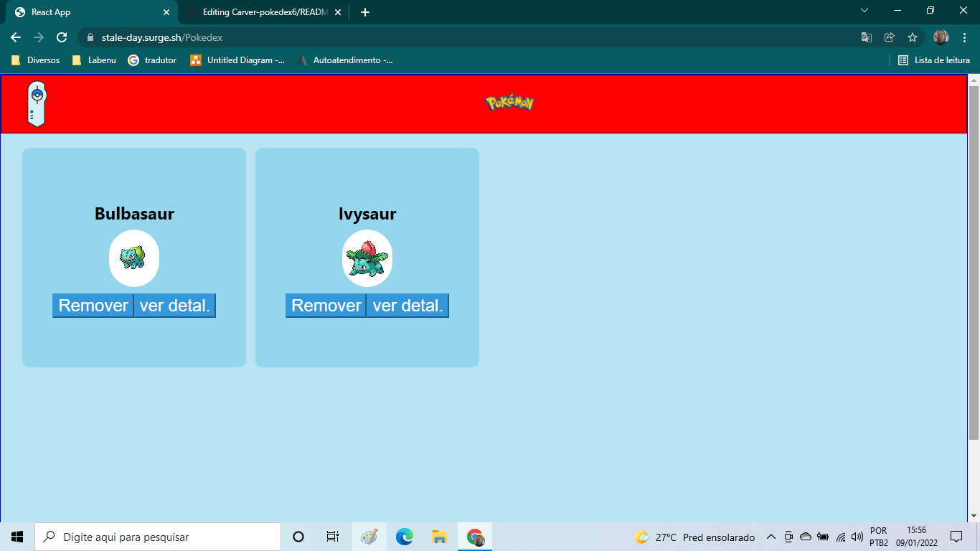This screenshot has width=980, height=551.
Task: Remove Ivysaur from the Pokedex
Action: pyautogui.click(x=326, y=306)
